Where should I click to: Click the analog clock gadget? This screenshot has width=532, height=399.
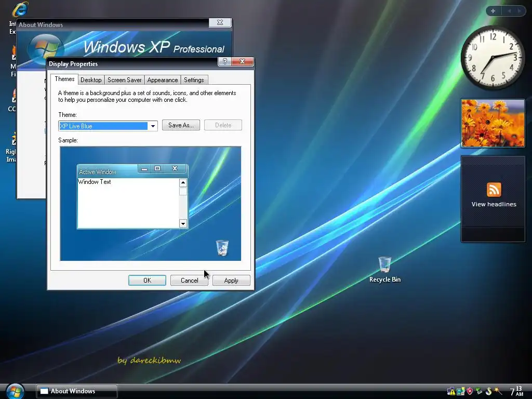tap(493, 57)
